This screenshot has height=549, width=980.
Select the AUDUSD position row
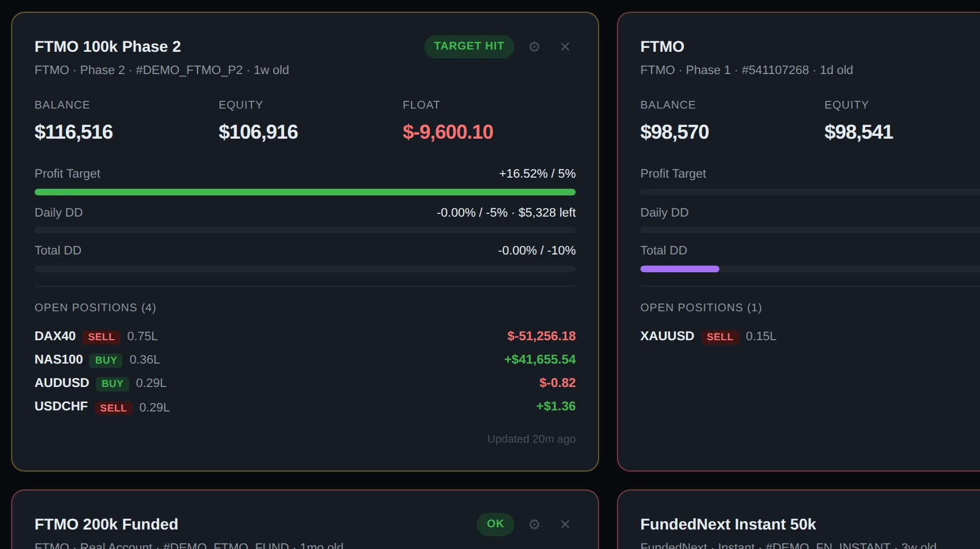[305, 383]
